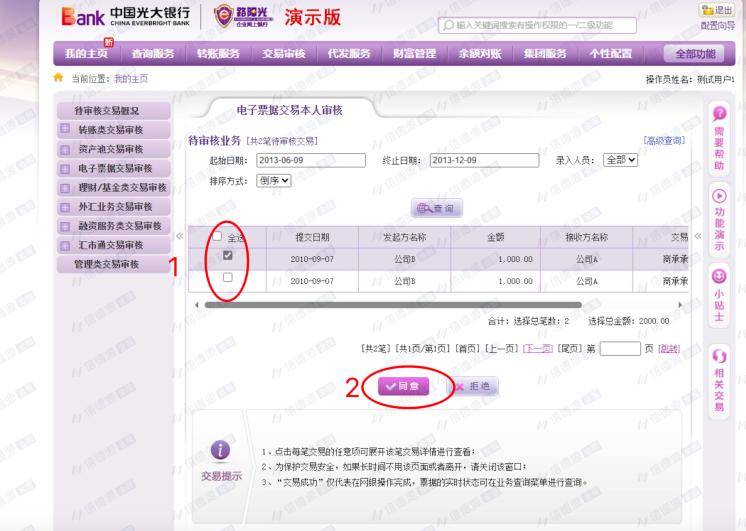Screen dimensions: 746x531
Task: Open 待审核交易概况 in the sidebar
Action: (x=114, y=110)
